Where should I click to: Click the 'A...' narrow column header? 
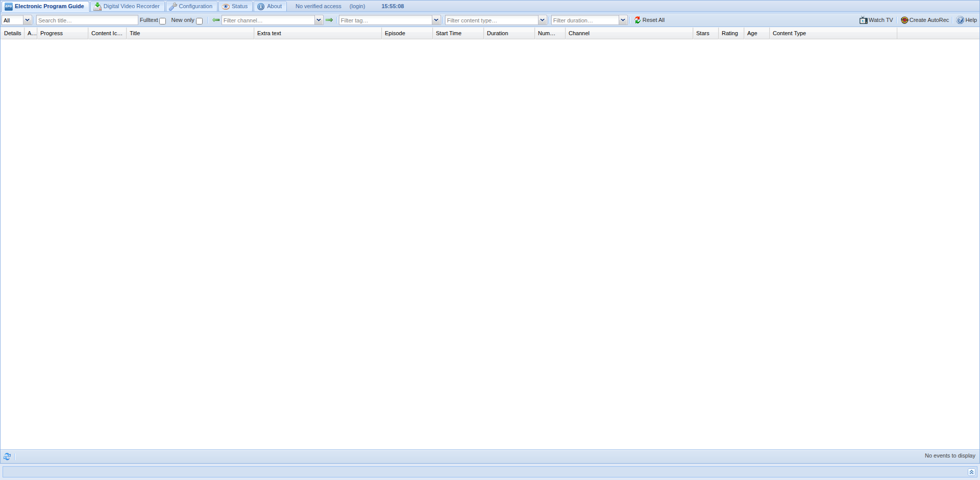click(x=31, y=33)
